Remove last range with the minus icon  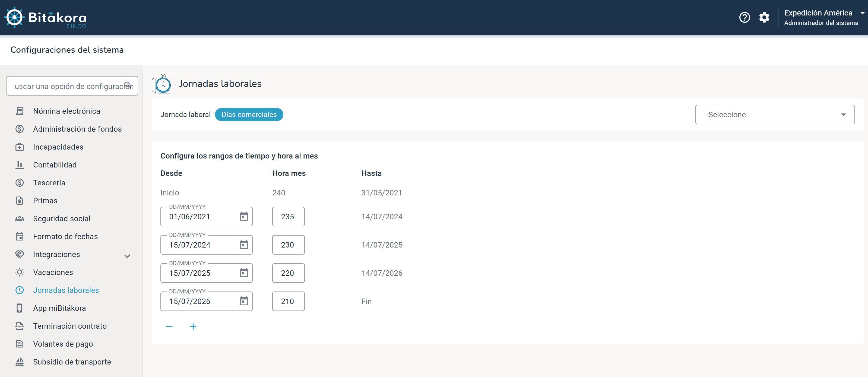[169, 327]
